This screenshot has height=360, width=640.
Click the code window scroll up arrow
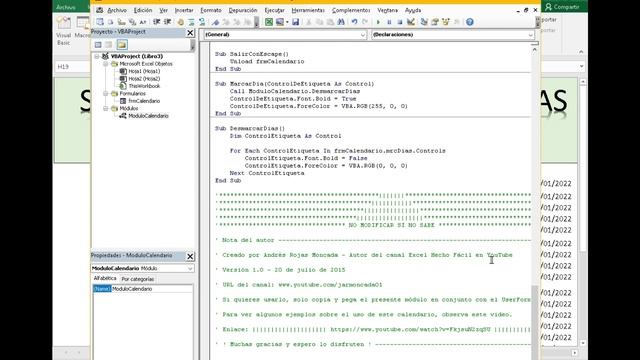534,50
